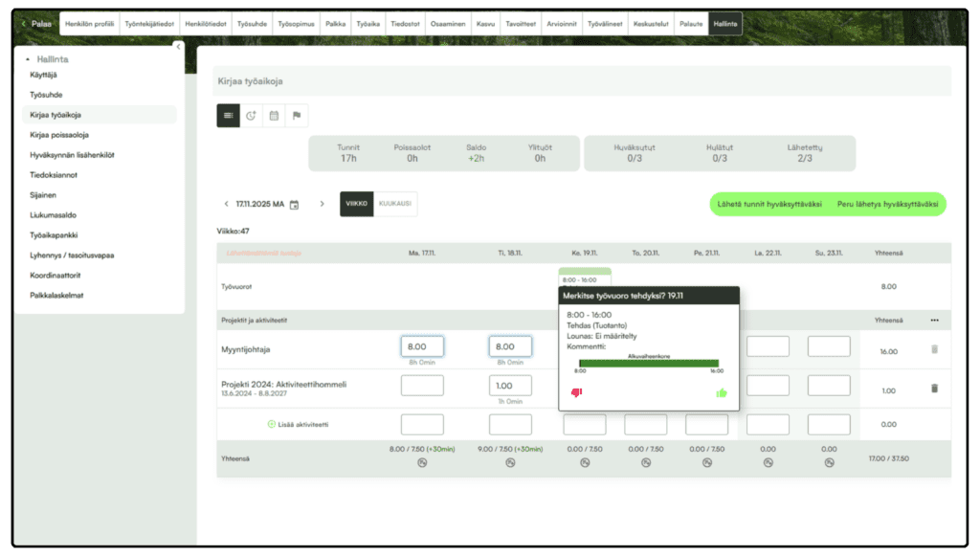Collapse the Hallinta sidebar section
This screenshot has height=556, width=980.
[28, 59]
